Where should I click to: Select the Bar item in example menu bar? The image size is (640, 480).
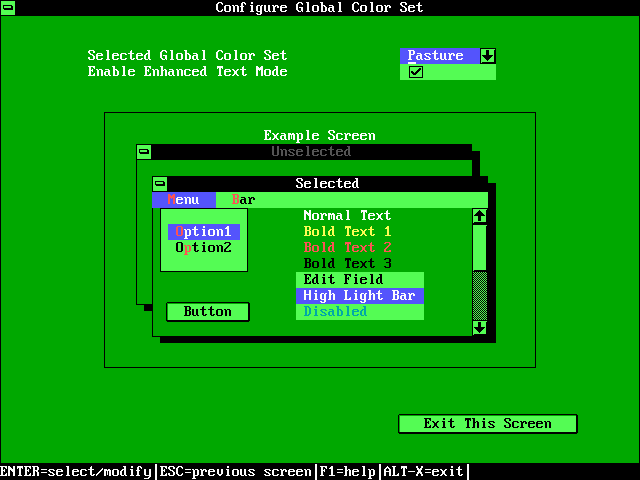(x=243, y=200)
